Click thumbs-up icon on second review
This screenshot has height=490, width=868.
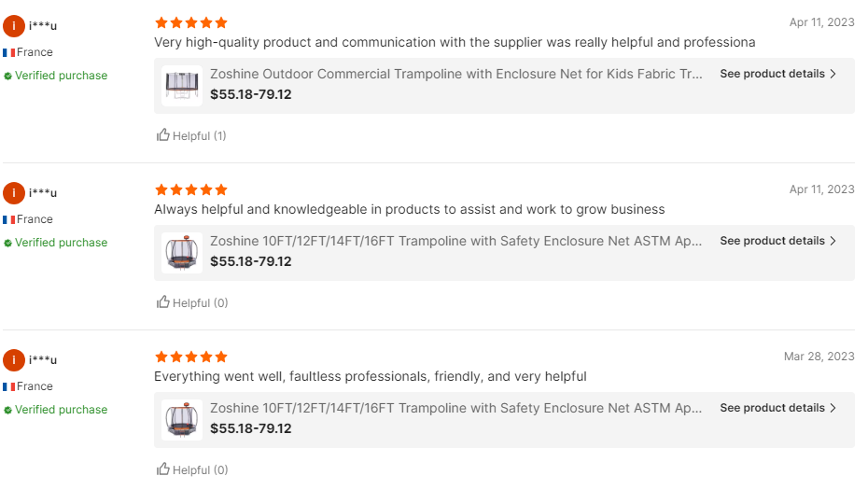click(x=163, y=302)
